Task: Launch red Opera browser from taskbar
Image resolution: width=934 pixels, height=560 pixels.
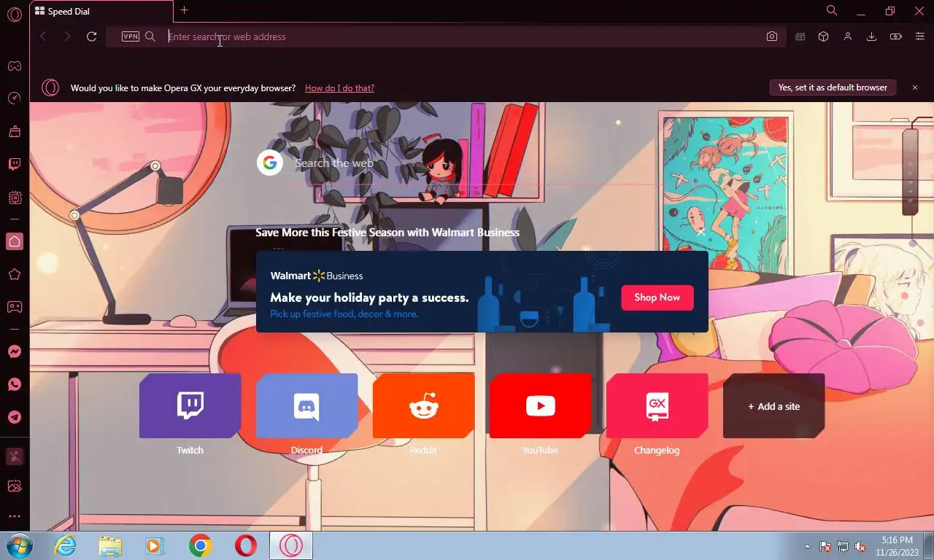Action: pyautogui.click(x=246, y=545)
